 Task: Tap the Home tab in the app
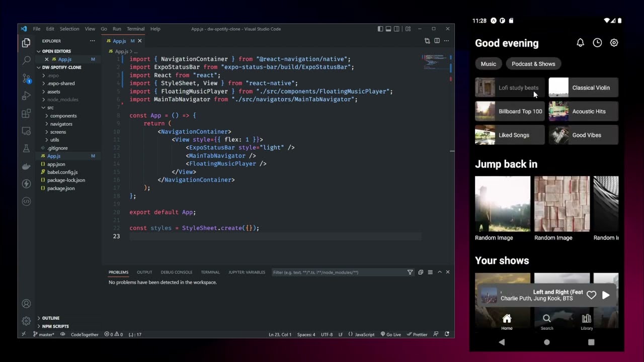(507, 322)
